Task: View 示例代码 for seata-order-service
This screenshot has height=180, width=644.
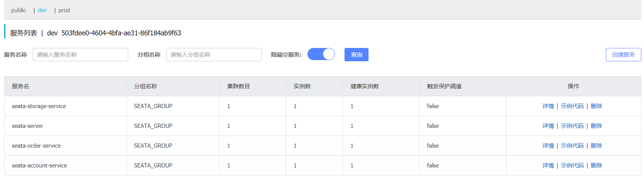Action: tap(572, 146)
